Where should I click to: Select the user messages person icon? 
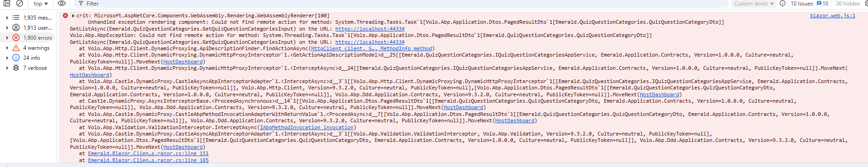click(x=16, y=28)
